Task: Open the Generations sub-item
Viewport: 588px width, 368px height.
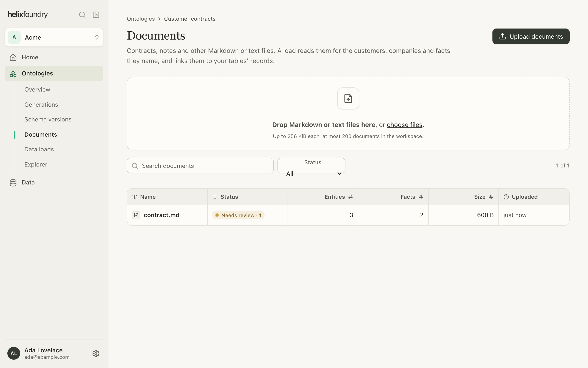Action: pyautogui.click(x=41, y=105)
